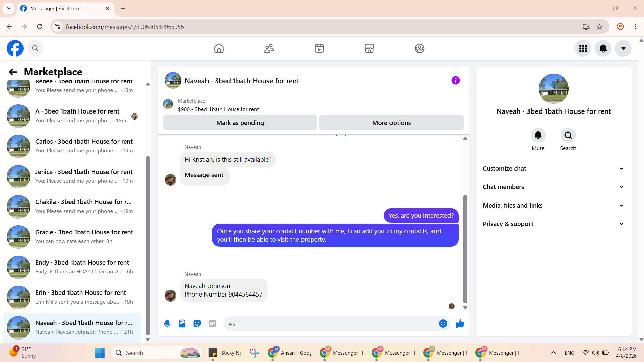Open the Facebook logo home link
Screen dimensions: 644x362
point(15,48)
